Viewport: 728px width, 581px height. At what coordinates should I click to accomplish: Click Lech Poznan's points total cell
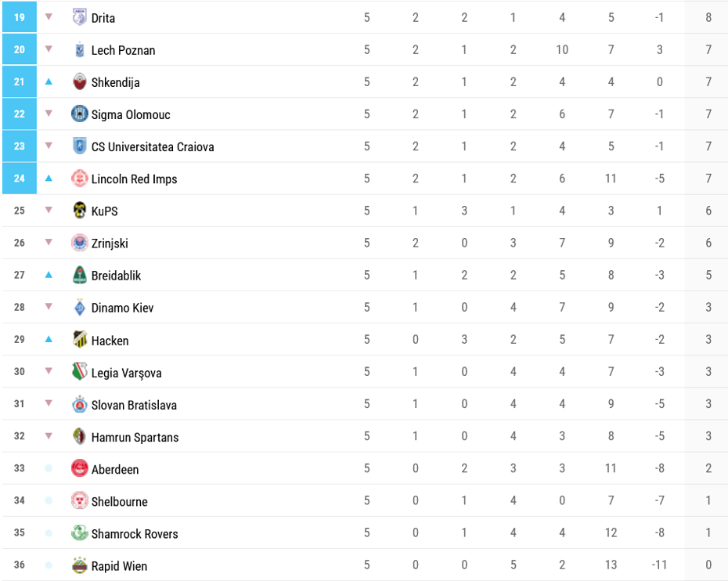708,49
